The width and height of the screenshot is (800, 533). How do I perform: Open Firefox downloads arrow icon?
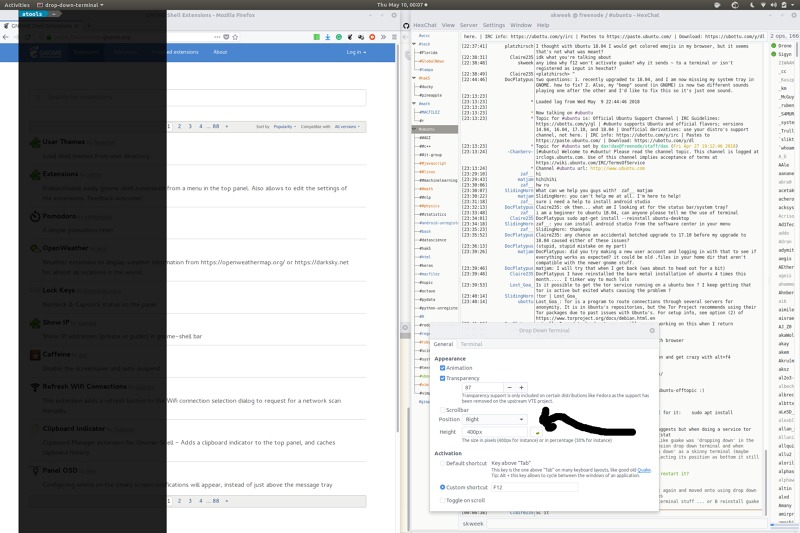(x=328, y=37)
